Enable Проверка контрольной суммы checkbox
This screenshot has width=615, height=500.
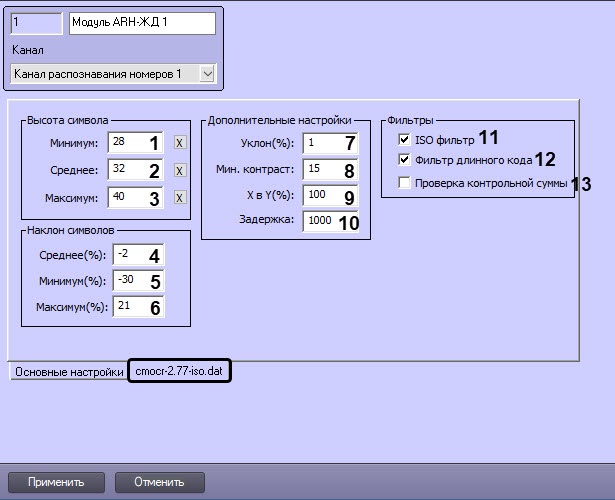[x=404, y=183]
